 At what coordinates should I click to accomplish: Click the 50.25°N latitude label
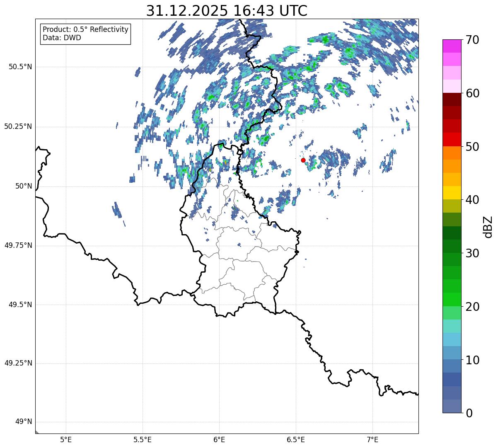point(18,126)
